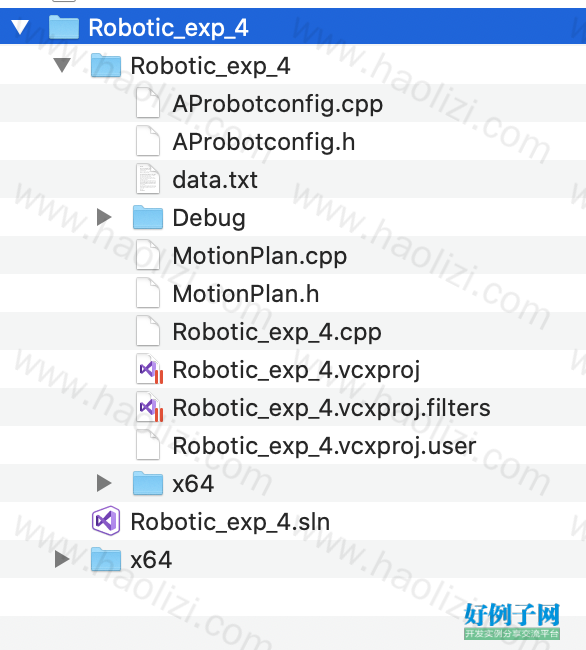Screen dimensions: 586x650
Task: Select the Debug folder name
Action: pos(209,218)
